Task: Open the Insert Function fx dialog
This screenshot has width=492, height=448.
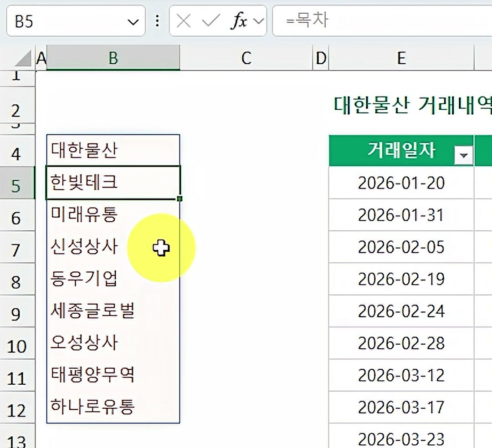Action: (x=240, y=21)
